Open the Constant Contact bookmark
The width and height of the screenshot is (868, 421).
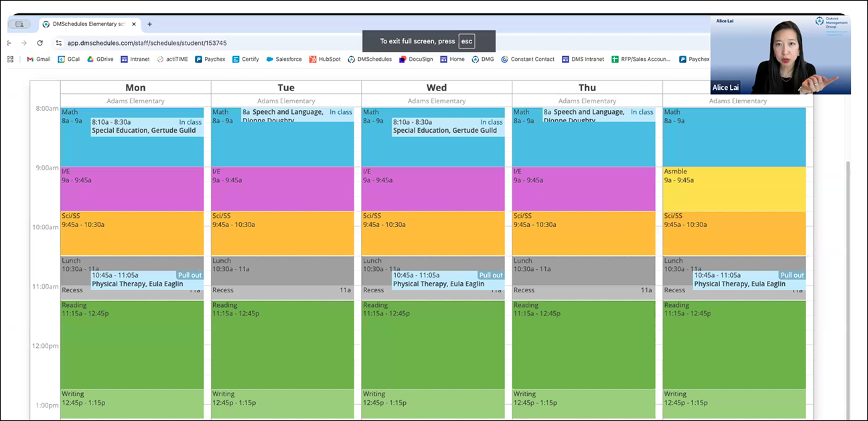[528, 59]
